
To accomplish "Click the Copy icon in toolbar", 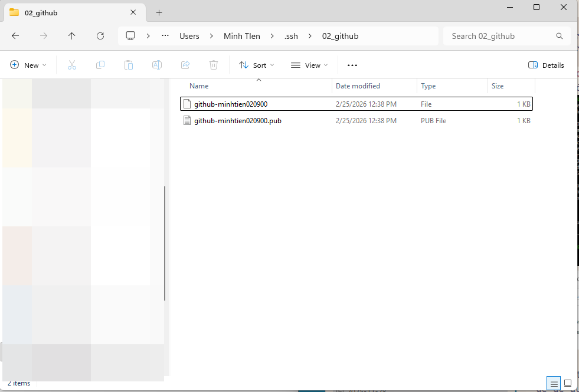I will point(100,65).
